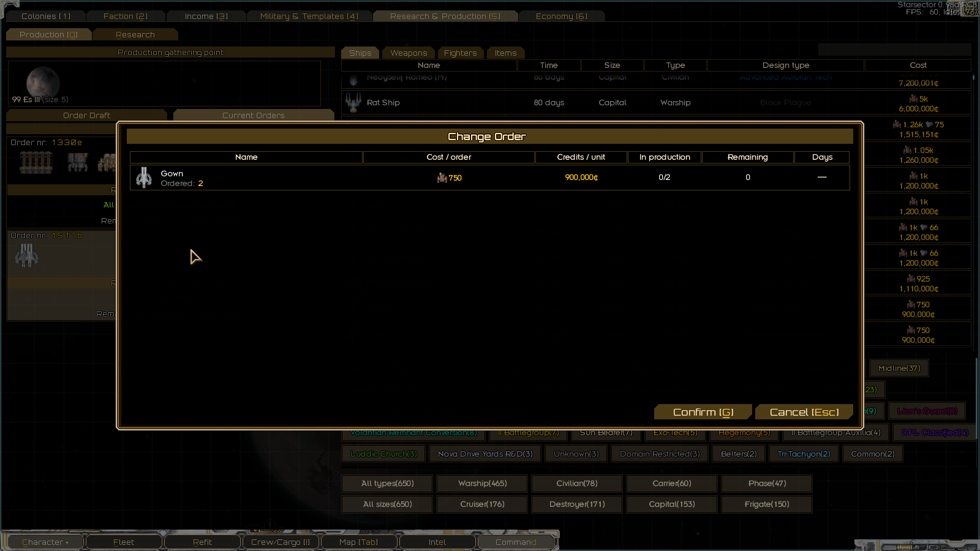Open the Economy (6) tab
The width and height of the screenshot is (980, 551).
[x=562, y=17]
